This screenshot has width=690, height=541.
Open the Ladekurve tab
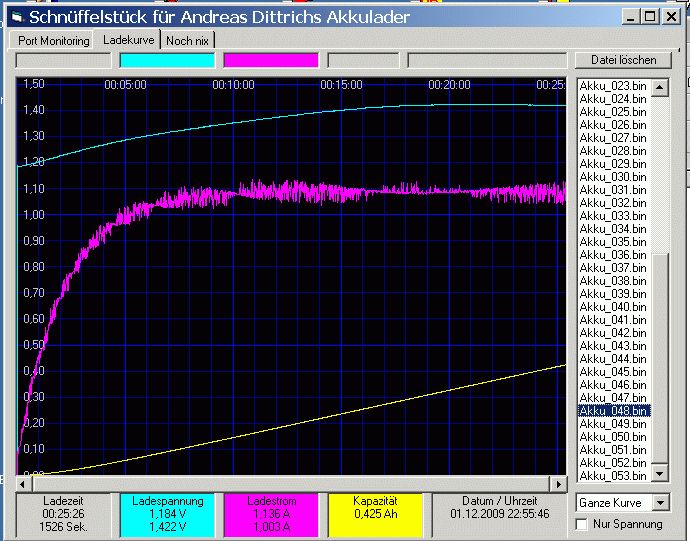tap(129, 40)
